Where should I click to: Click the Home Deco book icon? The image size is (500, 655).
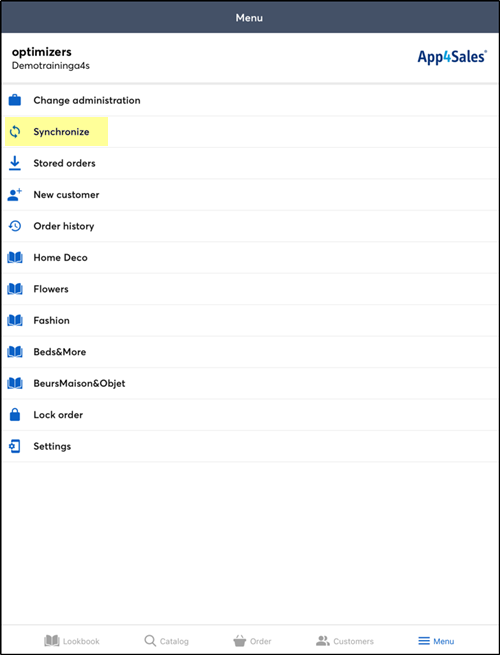tap(15, 257)
